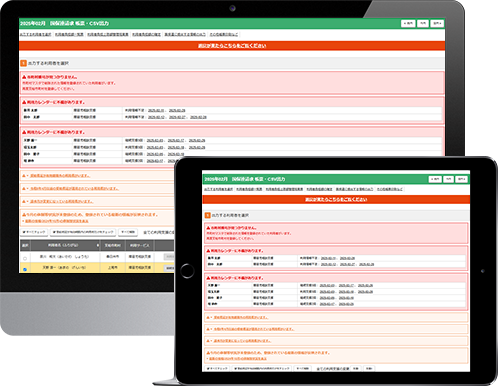This screenshot has height=386, width=498.
Task: Click the warning triangle in monitor's second calendar alert
Action: [24, 132]
